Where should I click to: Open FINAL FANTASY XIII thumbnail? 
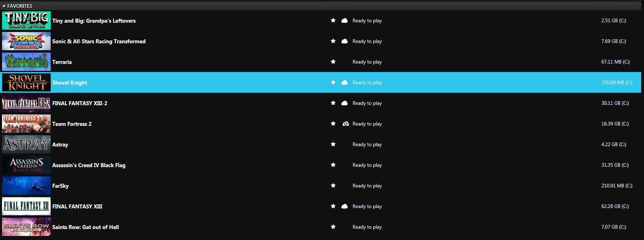pos(26,206)
